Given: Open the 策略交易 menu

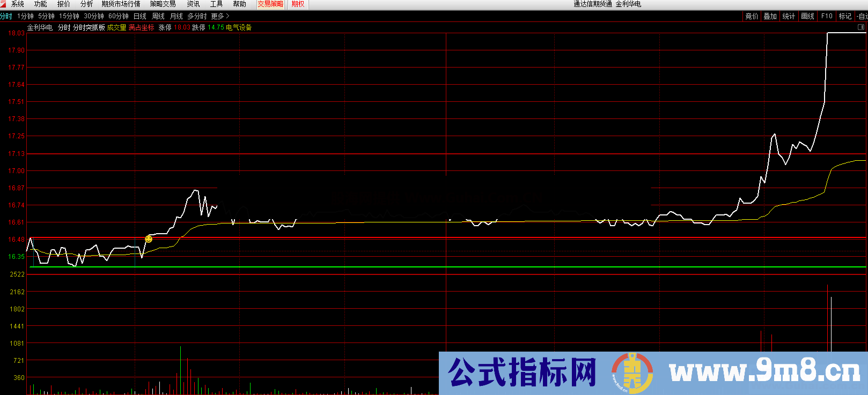Looking at the screenshot, I should (x=163, y=4).
